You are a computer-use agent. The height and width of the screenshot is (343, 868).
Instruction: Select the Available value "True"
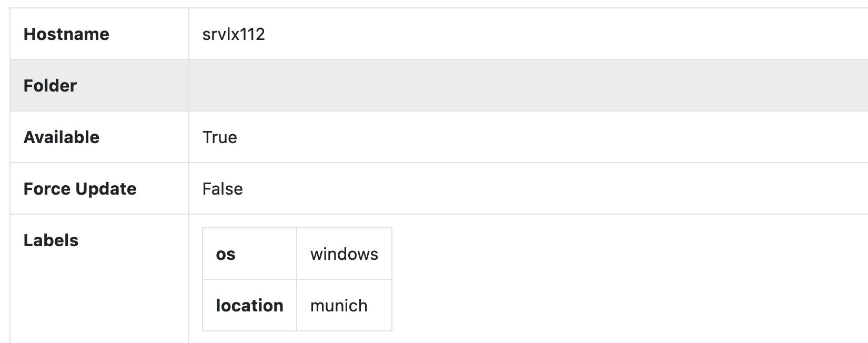click(x=220, y=137)
